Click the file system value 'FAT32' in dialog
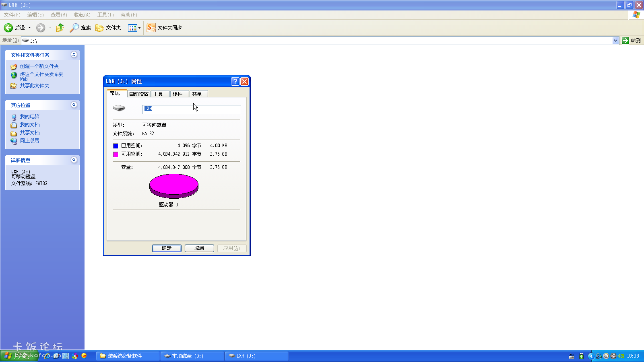 [148, 134]
